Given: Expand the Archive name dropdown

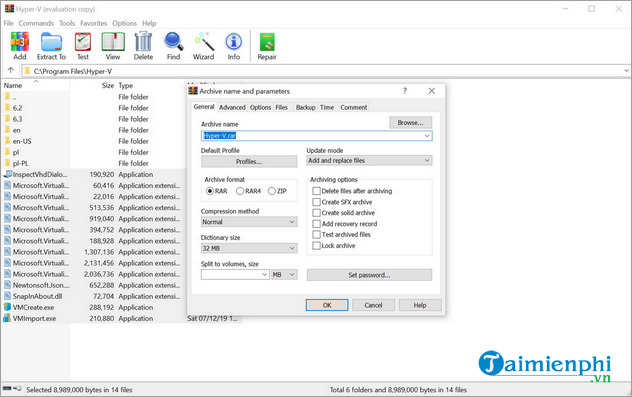Looking at the screenshot, I should pos(427,136).
